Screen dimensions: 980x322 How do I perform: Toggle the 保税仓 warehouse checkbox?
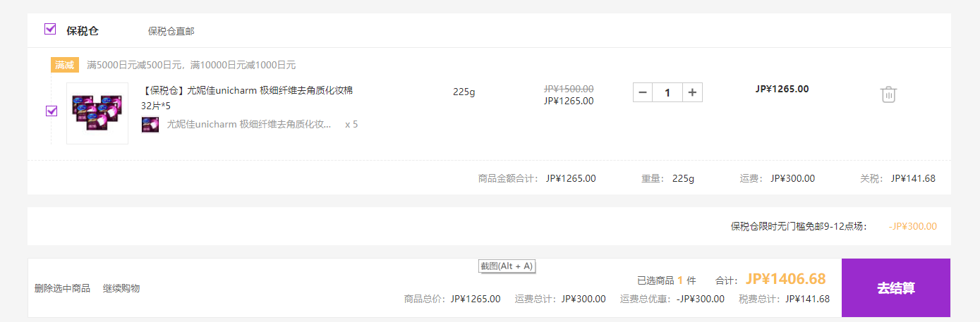(x=50, y=29)
